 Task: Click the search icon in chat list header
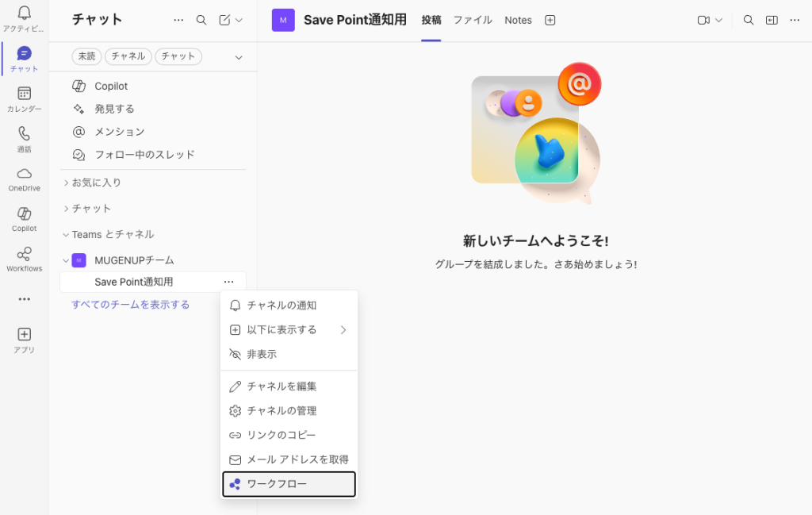coord(201,20)
